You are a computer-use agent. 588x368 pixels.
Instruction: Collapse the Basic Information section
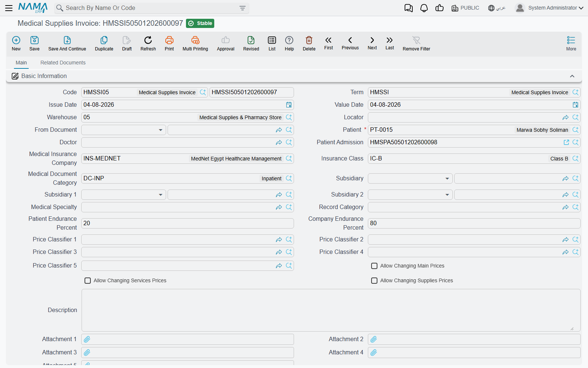[x=572, y=76]
